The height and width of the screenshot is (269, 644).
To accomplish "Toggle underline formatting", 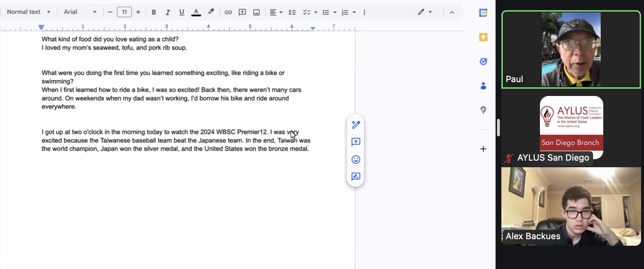I will [x=182, y=12].
